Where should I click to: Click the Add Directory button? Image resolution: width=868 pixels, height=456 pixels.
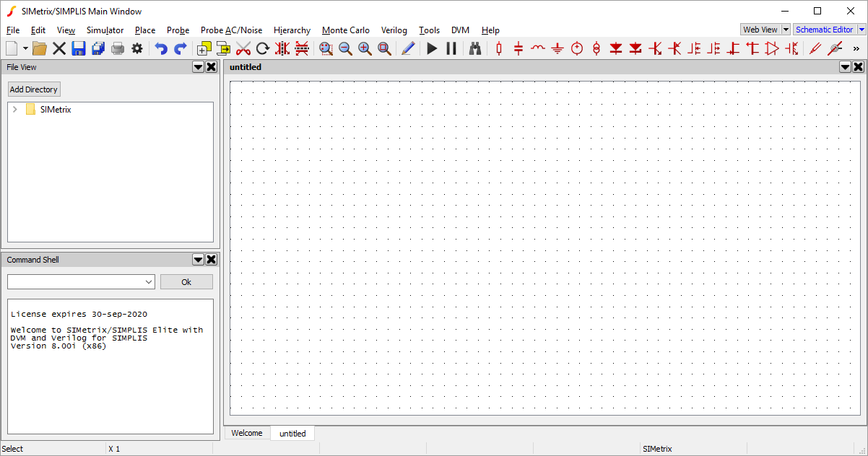34,89
